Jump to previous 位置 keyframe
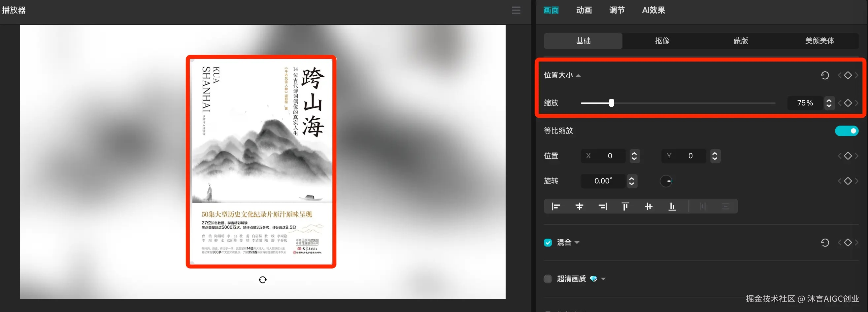 pos(840,156)
